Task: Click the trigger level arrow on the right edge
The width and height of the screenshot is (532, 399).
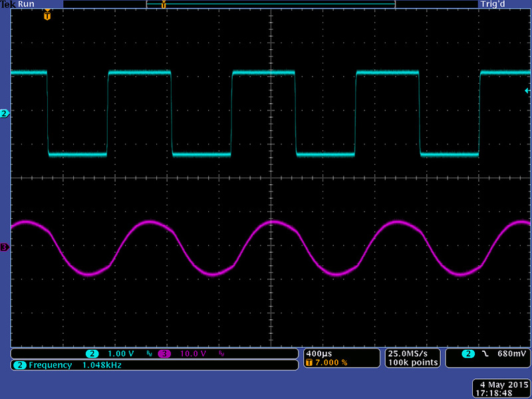Action: (x=527, y=90)
